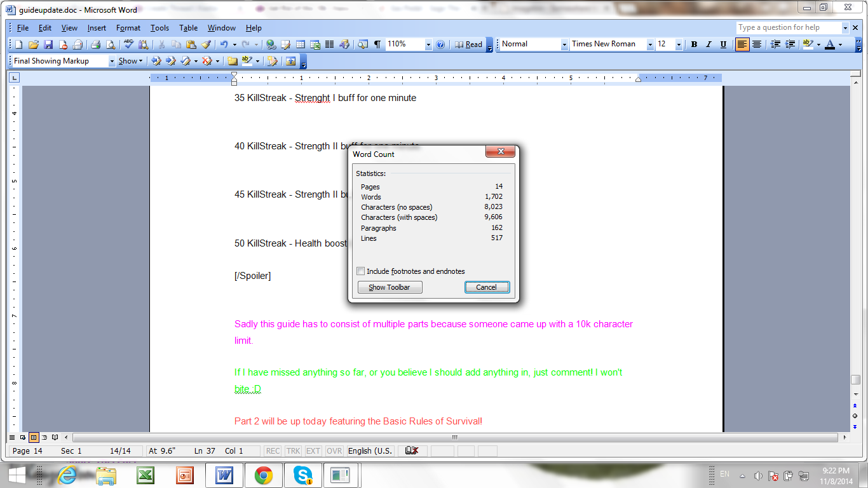Cancel the Word Count dialog

(x=487, y=287)
